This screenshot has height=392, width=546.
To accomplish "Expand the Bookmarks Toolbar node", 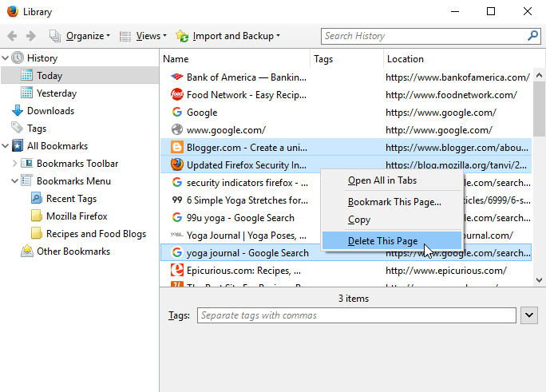I will [14, 164].
